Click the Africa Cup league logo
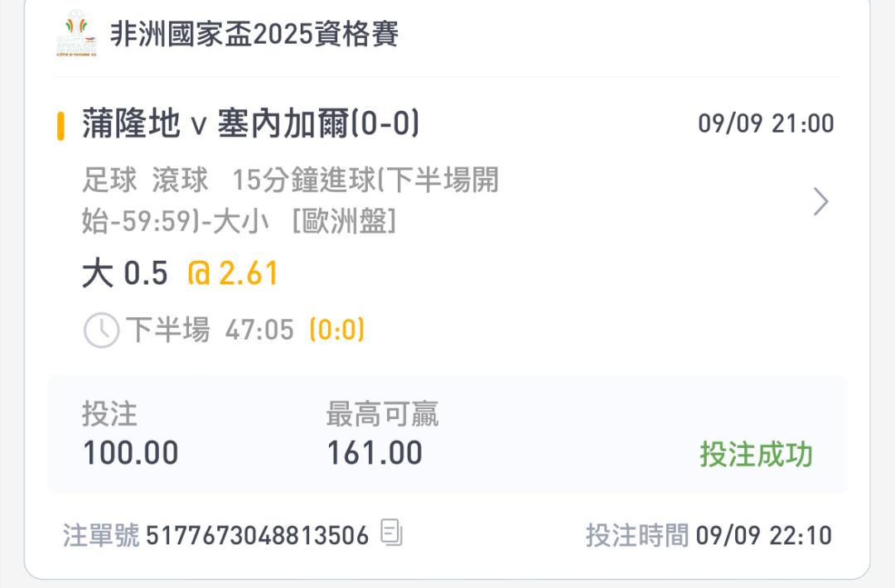Image resolution: width=895 pixels, height=588 pixels. click(x=75, y=34)
